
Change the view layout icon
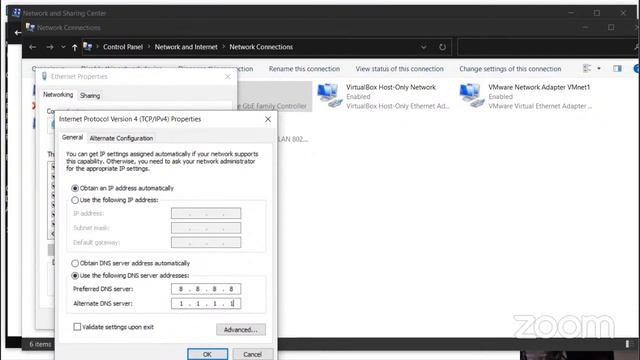tap(587, 69)
